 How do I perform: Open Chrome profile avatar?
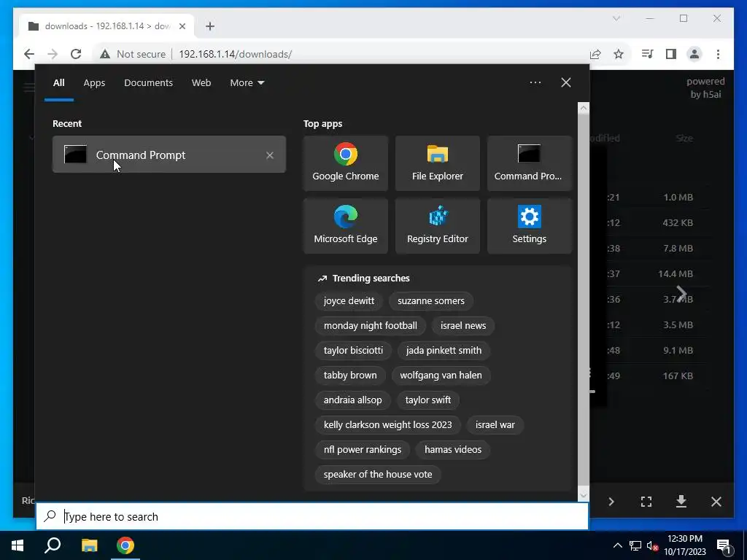694,54
